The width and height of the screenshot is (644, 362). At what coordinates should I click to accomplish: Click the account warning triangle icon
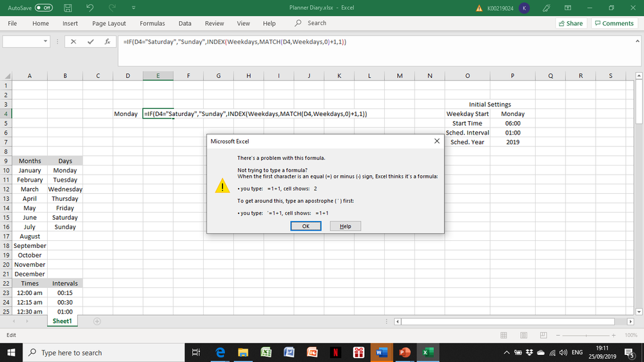pyautogui.click(x=479, y=8)
